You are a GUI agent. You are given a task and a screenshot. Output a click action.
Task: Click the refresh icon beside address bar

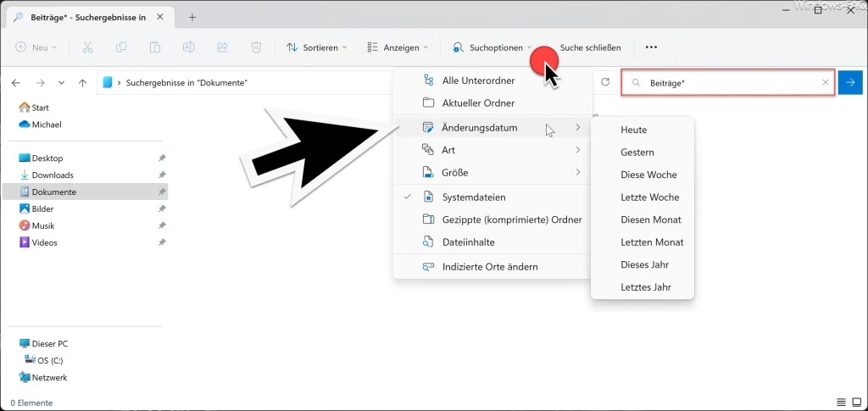(x=605, y=82)
